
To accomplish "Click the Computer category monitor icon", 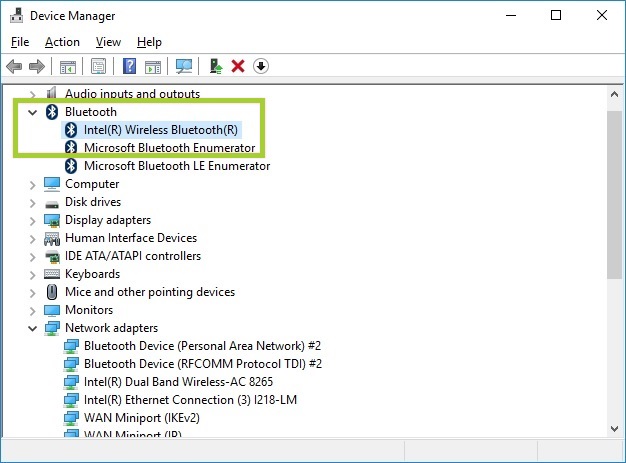I will (52, 184).
